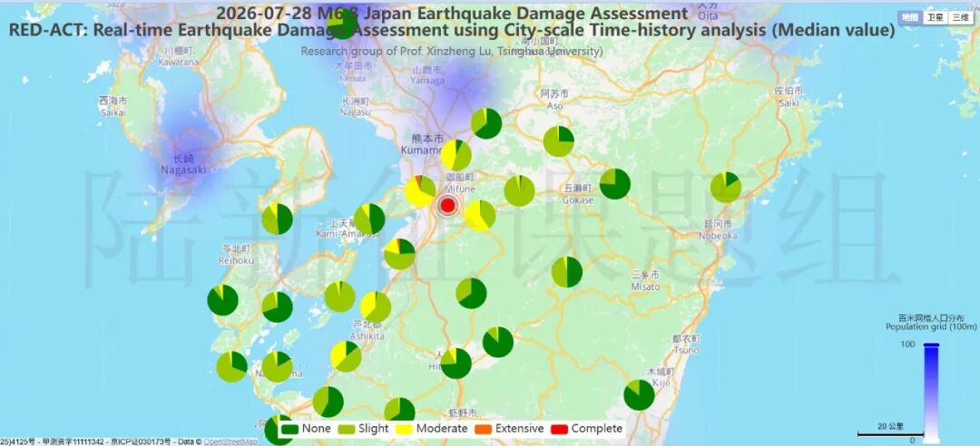This screenshot has width=980, height=446.
Task: Click the pie marker over Omuta near title
Action: click(342, 24)
